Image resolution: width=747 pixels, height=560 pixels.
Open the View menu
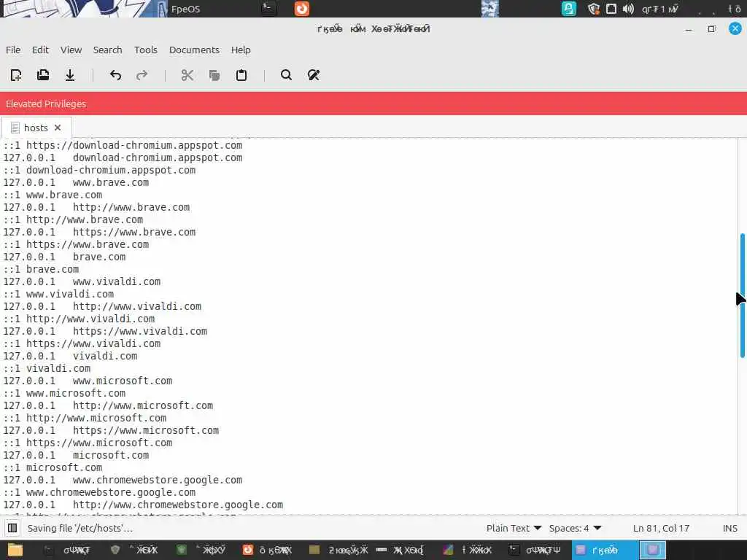(x=71, y=50)
